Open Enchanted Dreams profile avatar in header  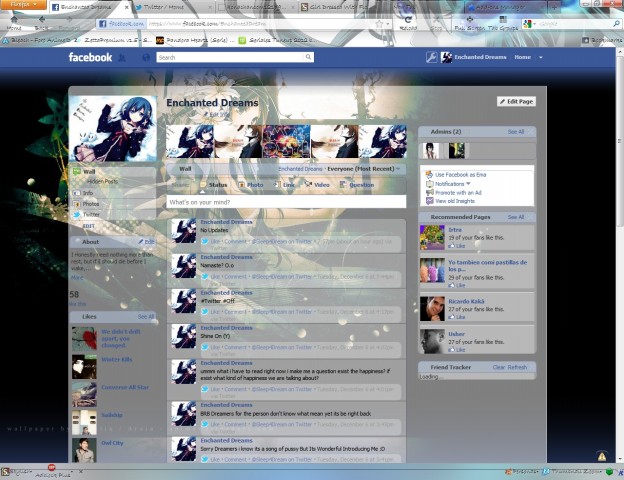pos(447,57)
